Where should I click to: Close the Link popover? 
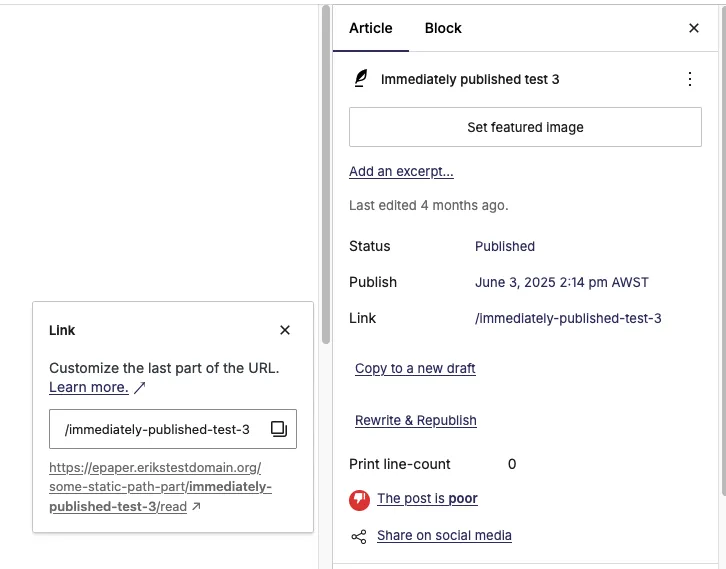click(x=285, y=330)
